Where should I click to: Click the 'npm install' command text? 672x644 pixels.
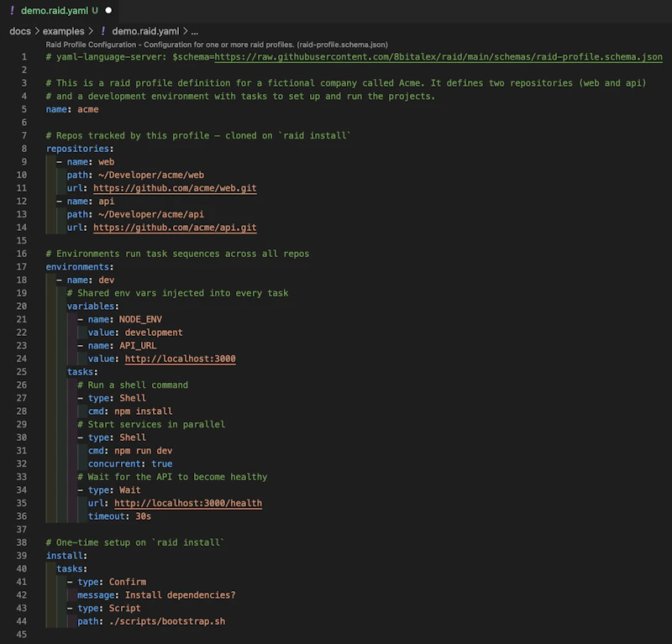pos(143,411)
